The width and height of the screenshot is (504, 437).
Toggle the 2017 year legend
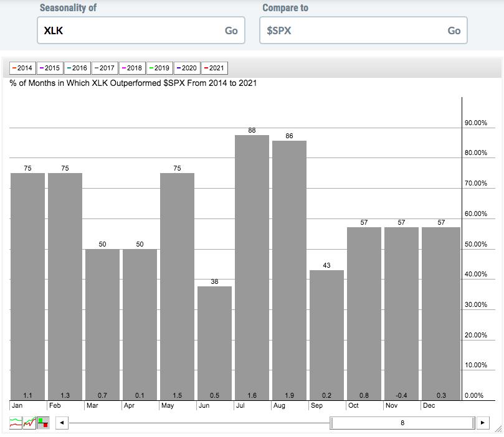pos(105,68)
